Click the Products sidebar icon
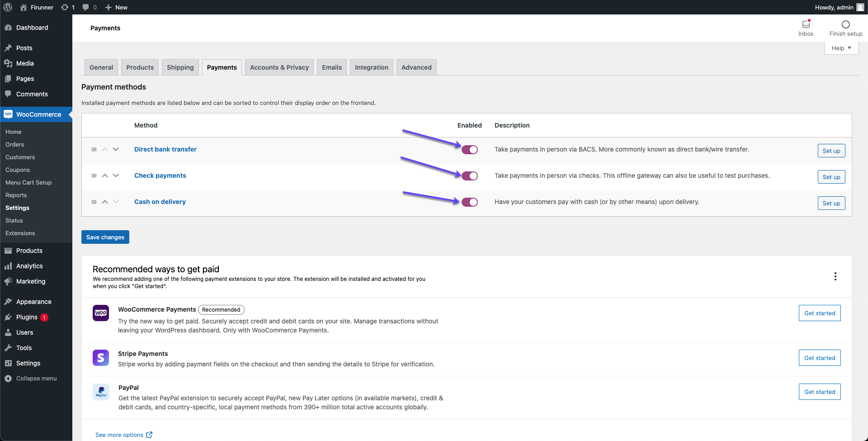This screenshot has width=868, height=441. (8, 251)
